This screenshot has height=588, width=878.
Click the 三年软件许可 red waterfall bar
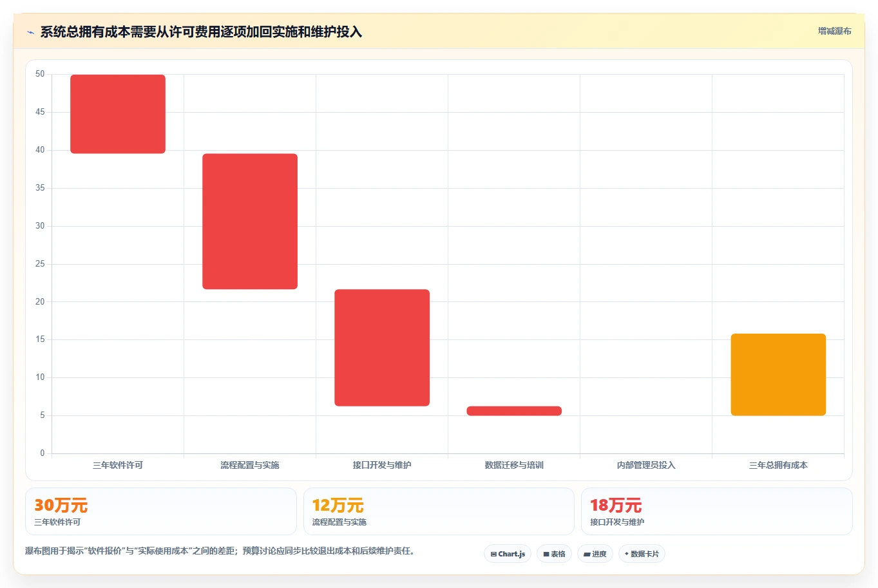pos(118,114)
